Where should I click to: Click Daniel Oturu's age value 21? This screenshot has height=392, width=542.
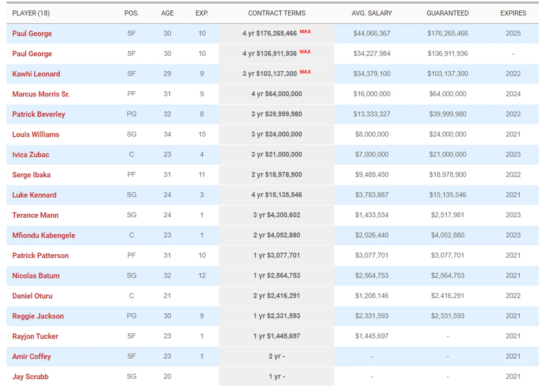coord(167,296)
